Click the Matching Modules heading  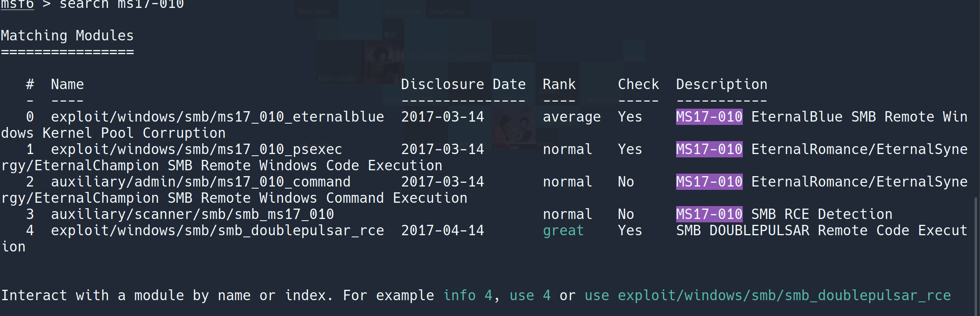(x=67, y=36)
